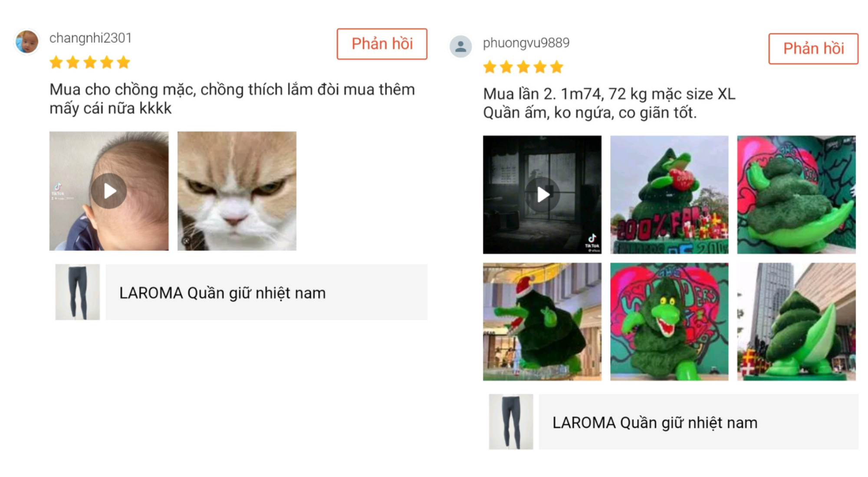
Task: Click the username changnhi2301
Action: [x=90, y=38]
